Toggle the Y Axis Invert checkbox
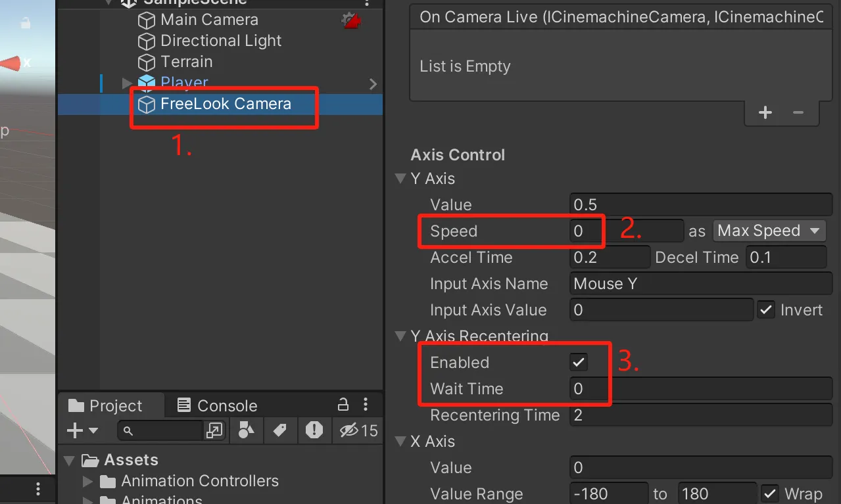Viewport: 841px width, 504px height. pyautogui.click(x=766, y=309)
